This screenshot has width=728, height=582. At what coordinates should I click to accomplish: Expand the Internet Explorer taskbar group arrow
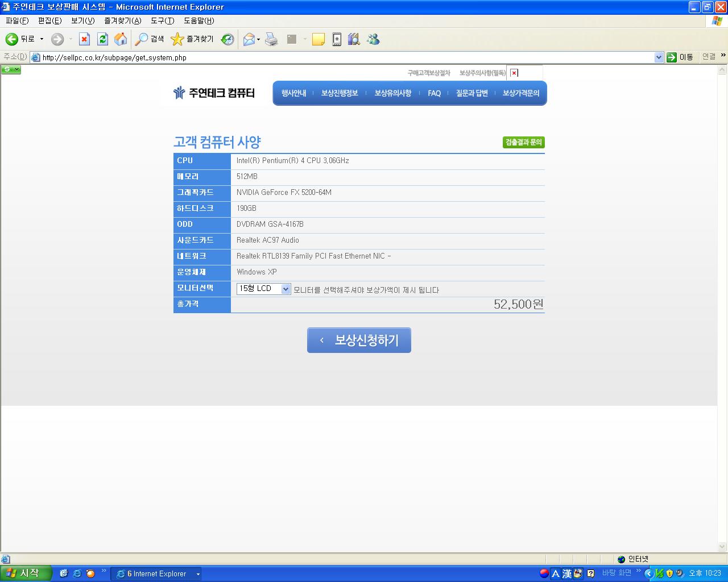(198, 574)
